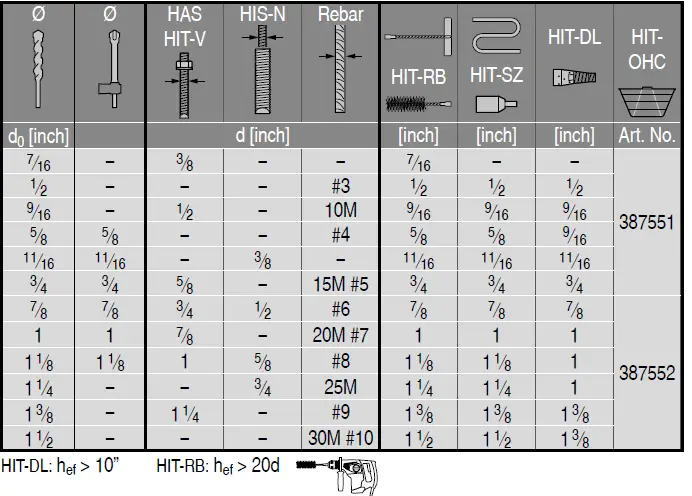Click the '3/8' value in HAS HIT-V column
Viewport: 692px width, 496px height.
pos(184,162)
